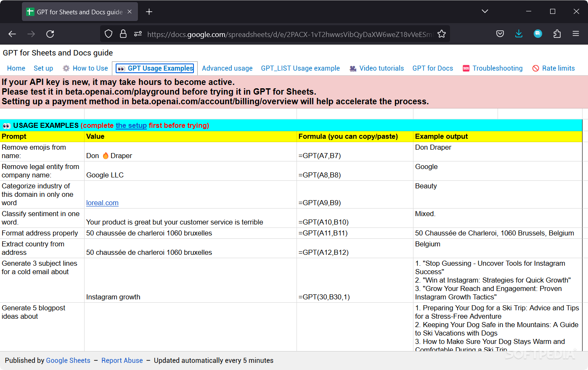Select the GPT Usage Examples tab

(155, 68)
